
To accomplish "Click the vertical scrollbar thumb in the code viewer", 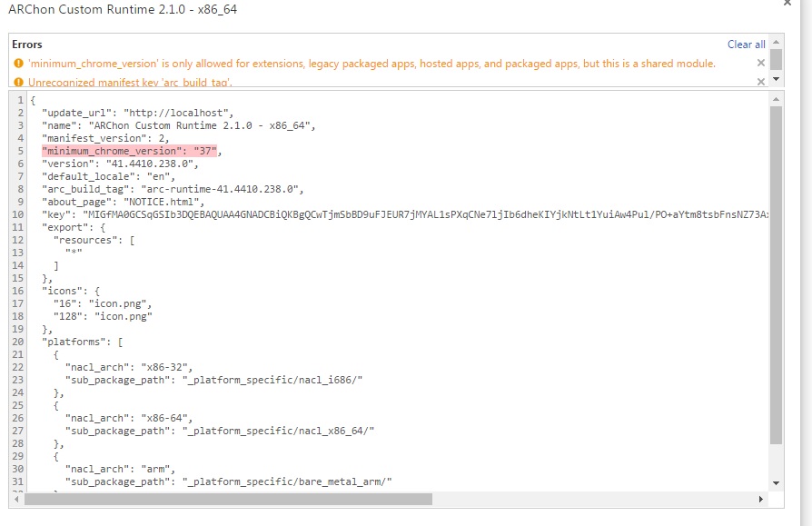I will click(x=776, y=275).
